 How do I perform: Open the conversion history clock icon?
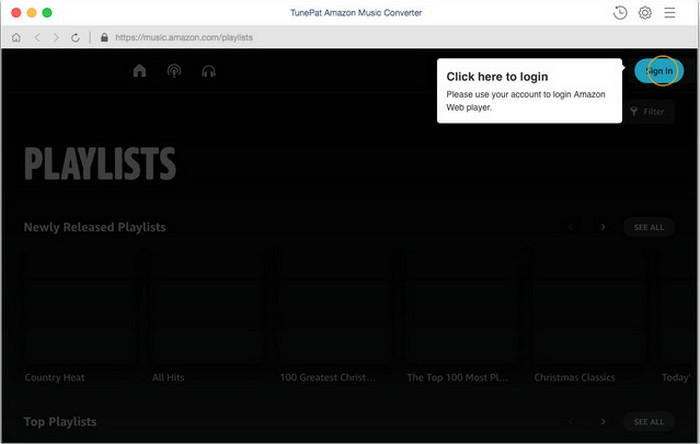pos(620,13)
